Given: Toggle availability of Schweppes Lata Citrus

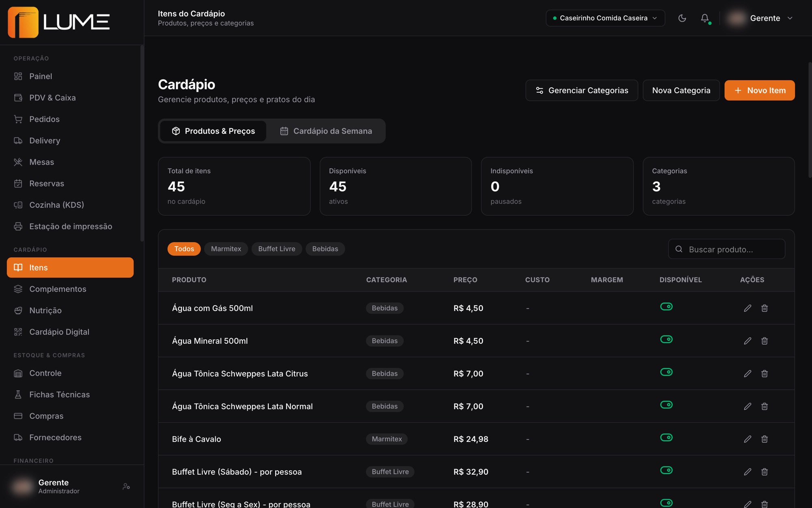Looking at the screenshot, I should (666, 372).
